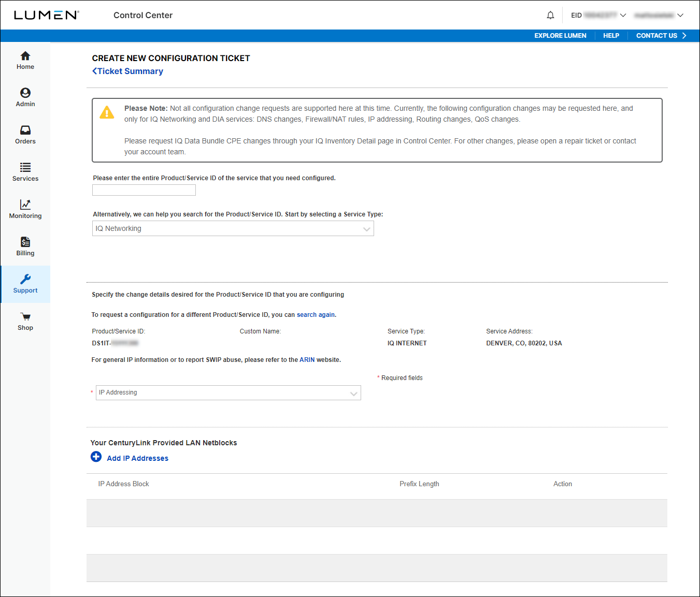Click the notifications bell icon
Image resolution: width=700 pixels, height=597 pixels.
[x=550, y=16]
